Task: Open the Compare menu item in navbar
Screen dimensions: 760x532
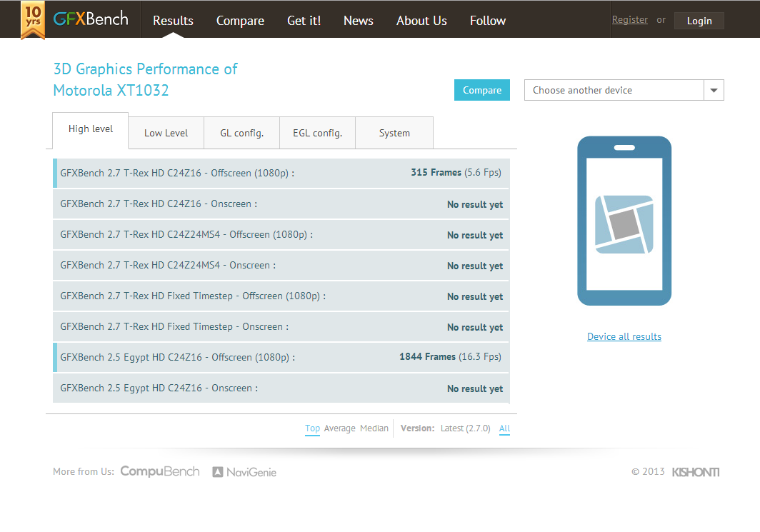Action: point(240,20)
